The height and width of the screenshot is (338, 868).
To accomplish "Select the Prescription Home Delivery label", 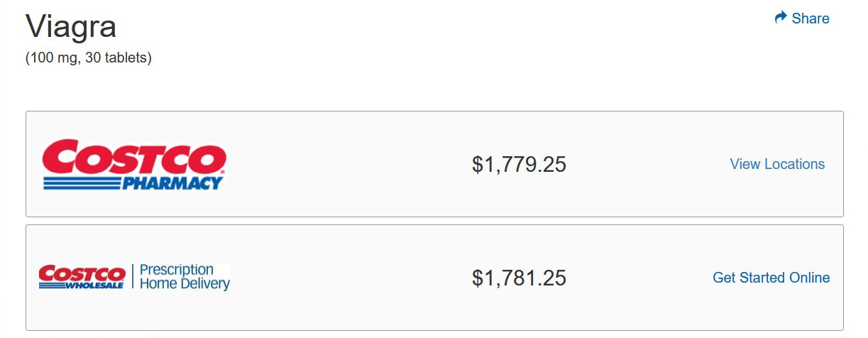I will click(185, 277).
